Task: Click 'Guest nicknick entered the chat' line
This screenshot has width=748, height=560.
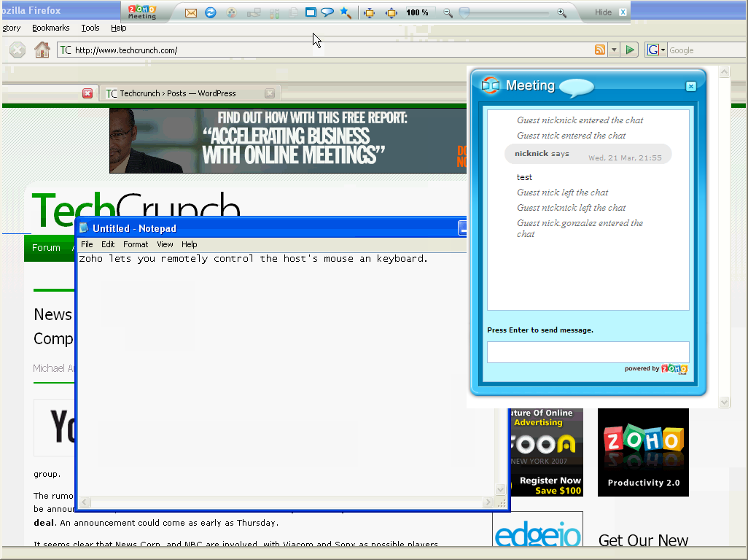Action: tap(580, 120)
